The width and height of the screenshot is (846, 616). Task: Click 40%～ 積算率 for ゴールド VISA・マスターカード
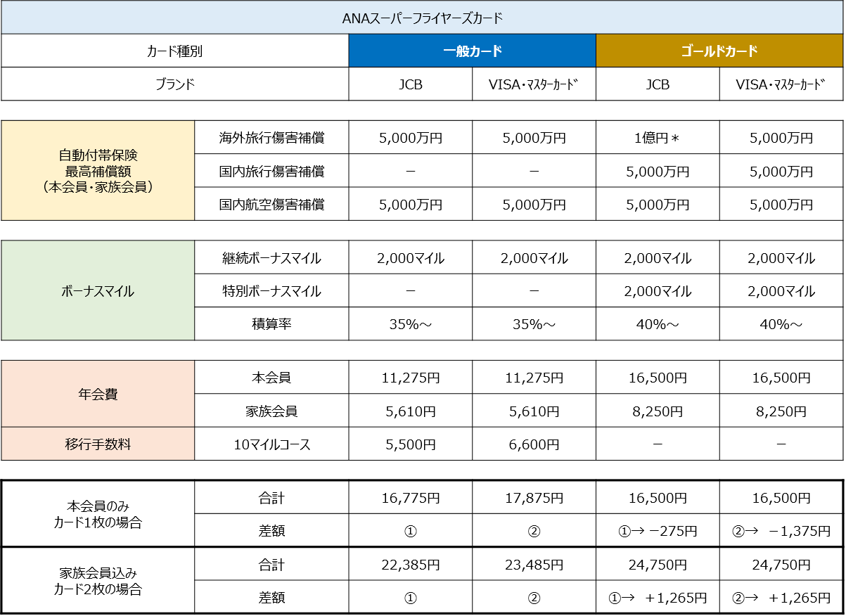pos(781,323)
